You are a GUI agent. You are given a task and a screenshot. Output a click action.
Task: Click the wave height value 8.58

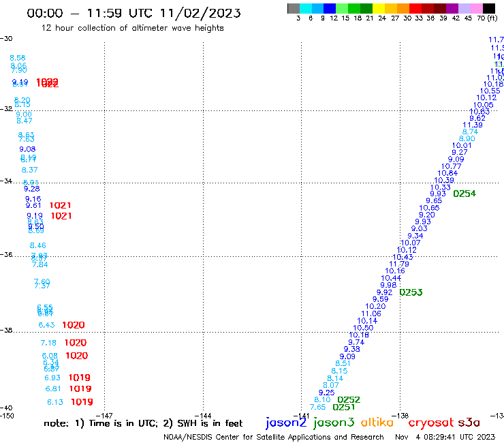click(18, 58)
